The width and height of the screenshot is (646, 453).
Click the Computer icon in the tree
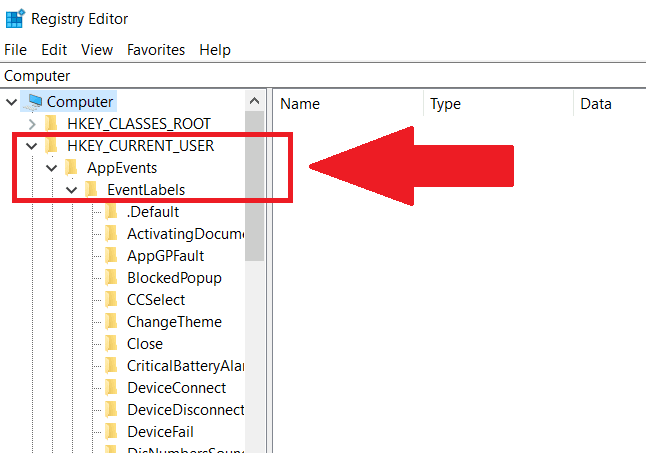tap(35, 101)
